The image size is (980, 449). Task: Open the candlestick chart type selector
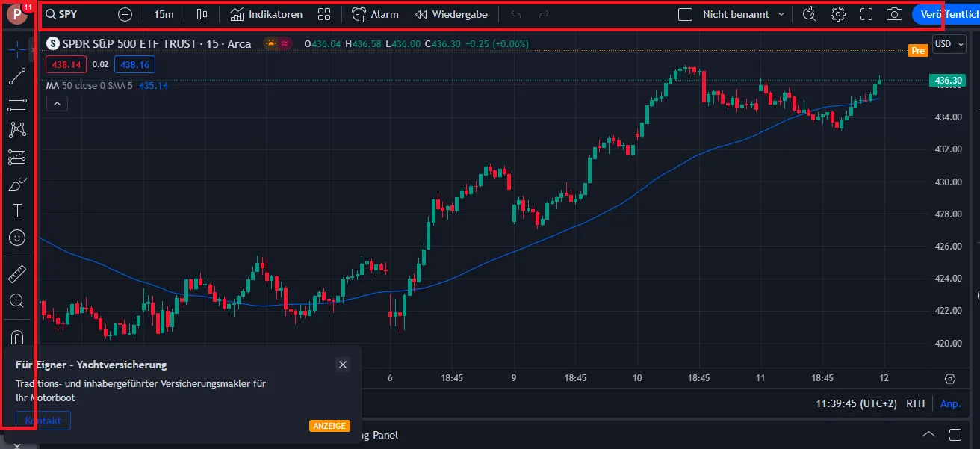(202, 14)
